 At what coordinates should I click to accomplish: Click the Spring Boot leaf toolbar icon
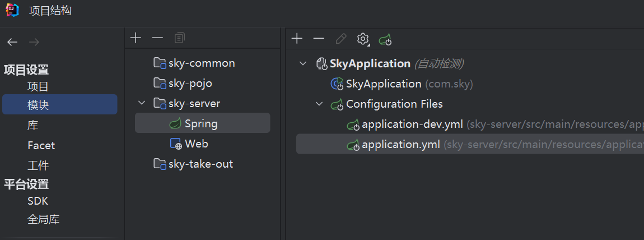click(x=385, y=39)
